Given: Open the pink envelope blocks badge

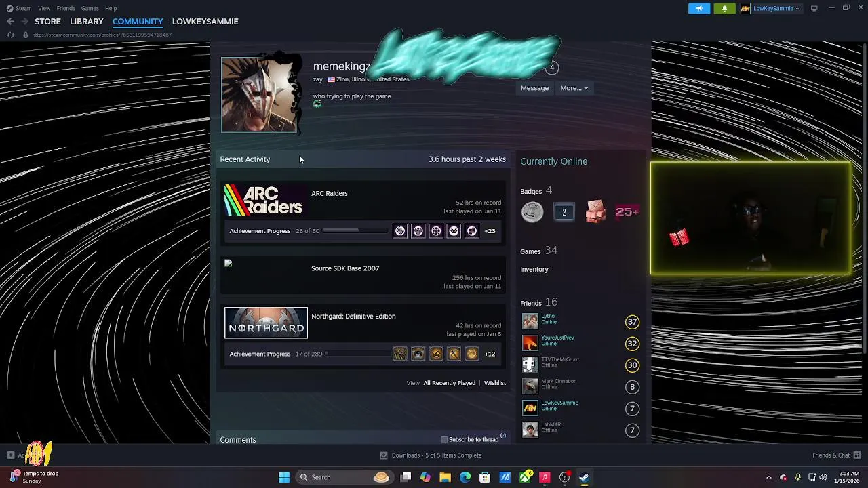Looking at the screenshot, I should [x=595, y=212].
